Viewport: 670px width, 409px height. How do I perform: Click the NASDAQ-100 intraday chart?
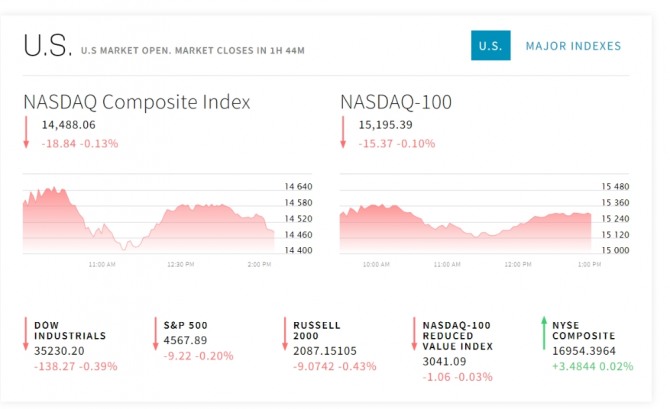[465, 222]
